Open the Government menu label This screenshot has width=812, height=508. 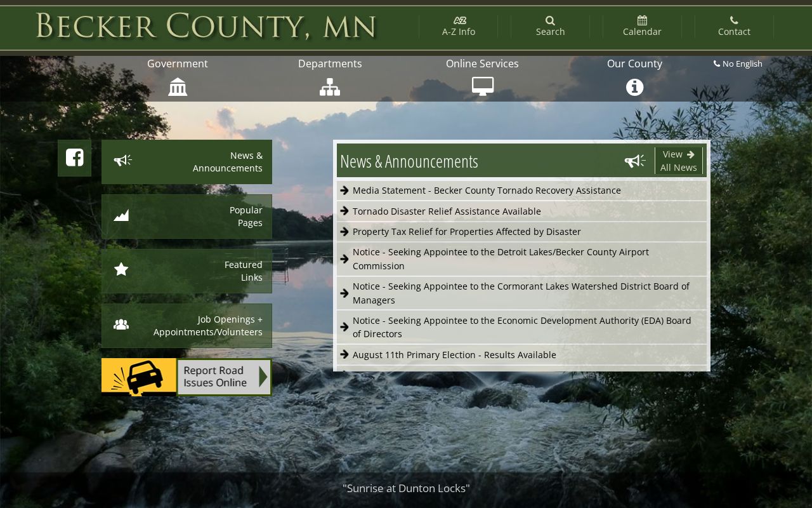pos(178,63)
